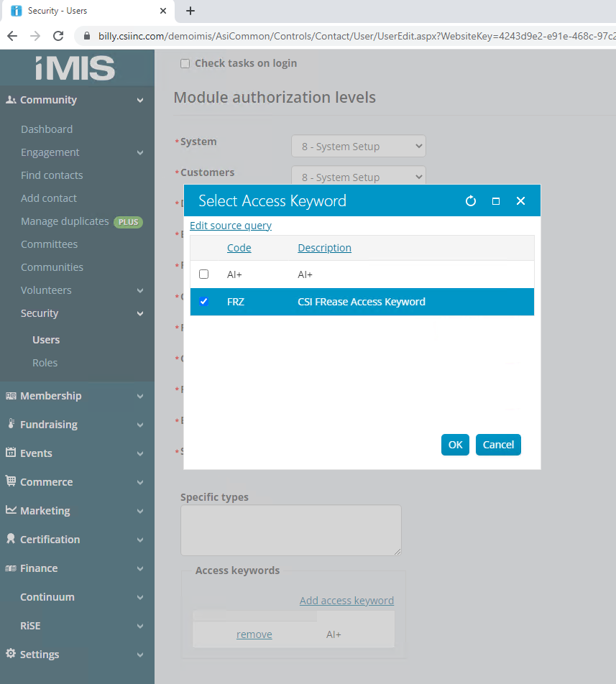Open the System authorization level dropdown
616x684 pixels.
point(358,147)
